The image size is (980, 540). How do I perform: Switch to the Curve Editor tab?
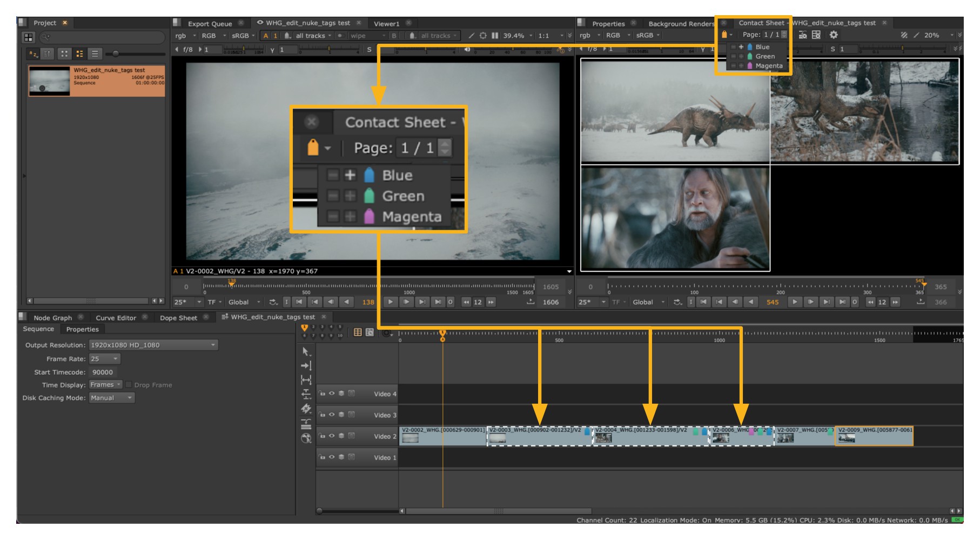pyautogui.click(x=116, y=318)
